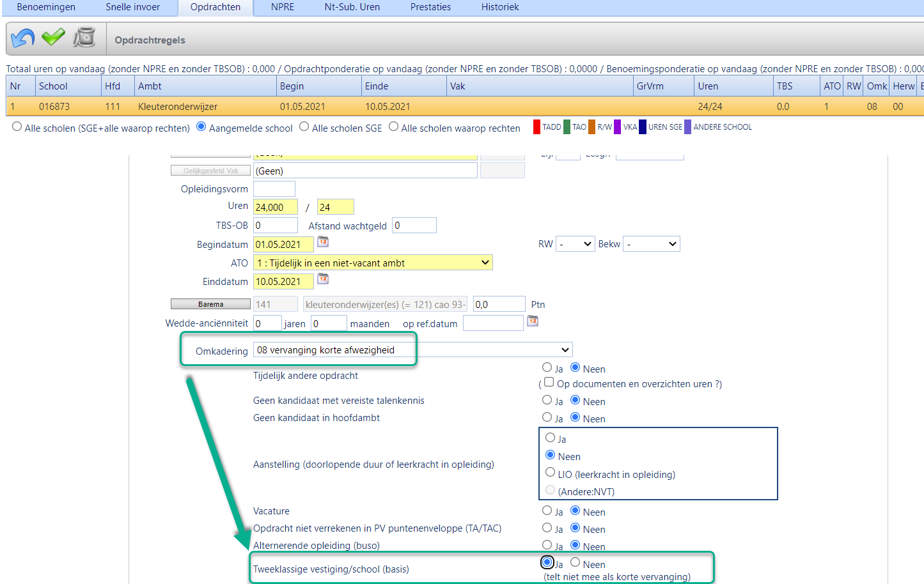Select the 'Aangemelde school' radio button
This screenshot has width=924, height=584.
coord(201,127)
